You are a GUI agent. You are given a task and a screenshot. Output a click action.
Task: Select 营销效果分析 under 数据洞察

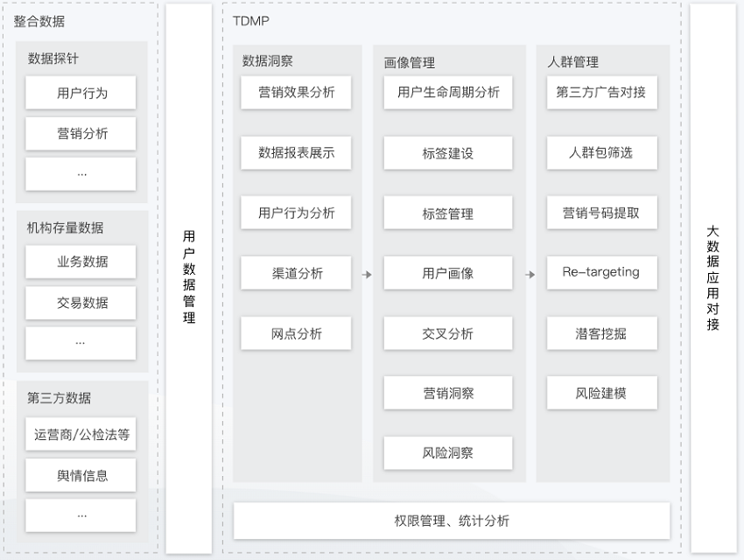click(296, 93)
